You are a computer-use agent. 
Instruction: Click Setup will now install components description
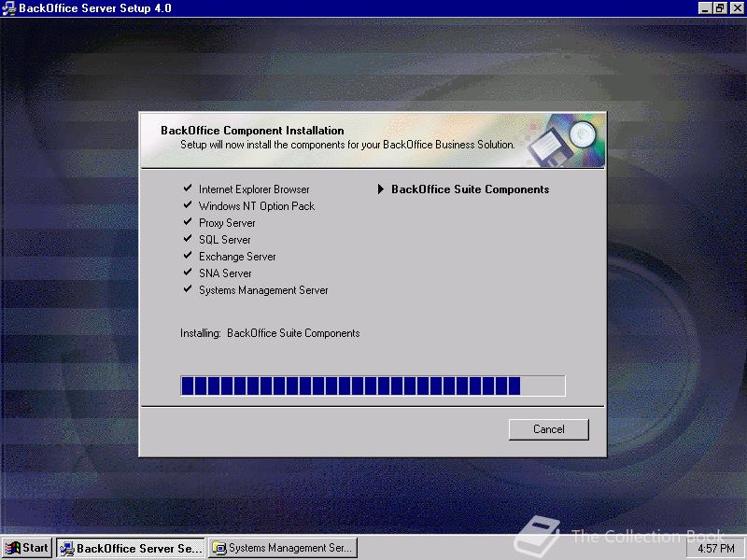[x=347, y=145]
